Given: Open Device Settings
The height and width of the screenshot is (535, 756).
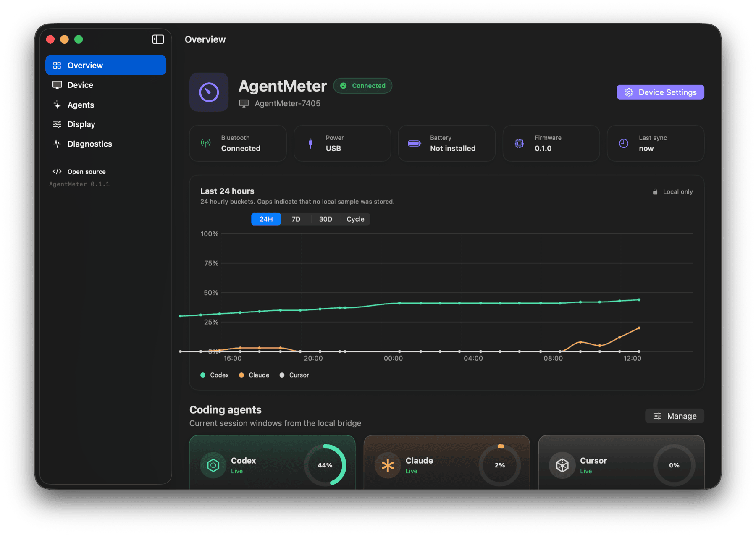Looking at the screenshot, I should (660, 92).
